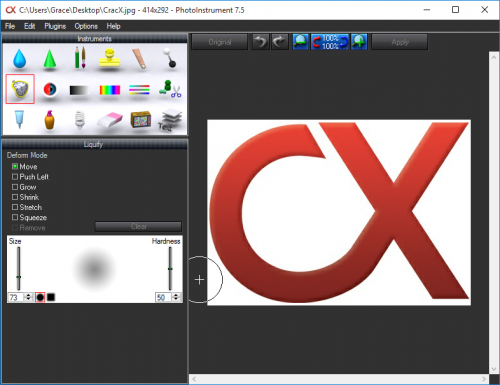Image resolution: width=500 pixels, height=385 pixels.
Task: Click the Original button
Action: pyautogui.click(x=220, y=42)
